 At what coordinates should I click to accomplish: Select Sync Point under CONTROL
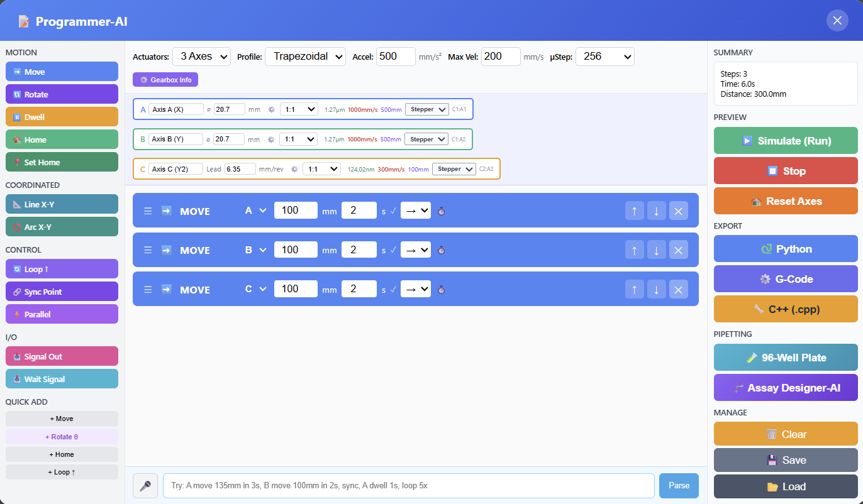[61, 291]
